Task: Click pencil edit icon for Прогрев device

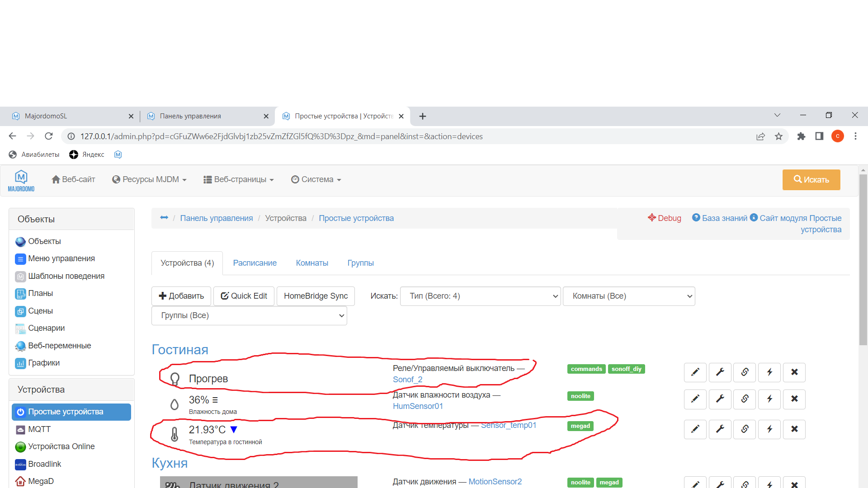Action: coord(695,372)
